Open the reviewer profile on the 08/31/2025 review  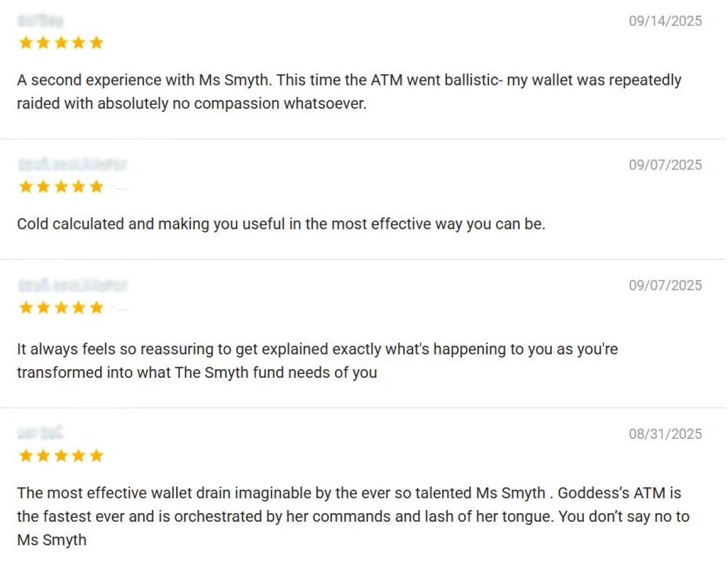pos(40,432)
